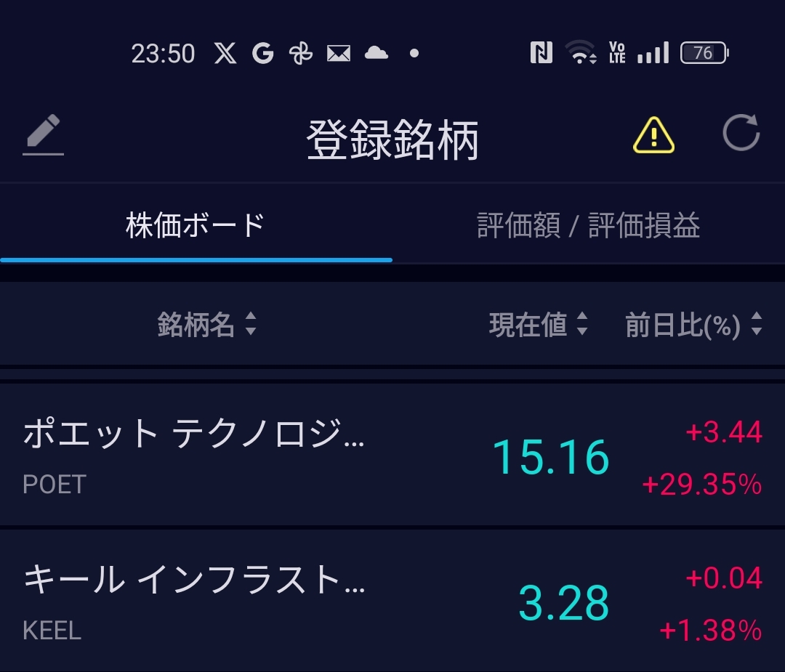Screen dimensions: 785x672
Task: Switch to the 株価ボード tab
Action: click(195, 225)
